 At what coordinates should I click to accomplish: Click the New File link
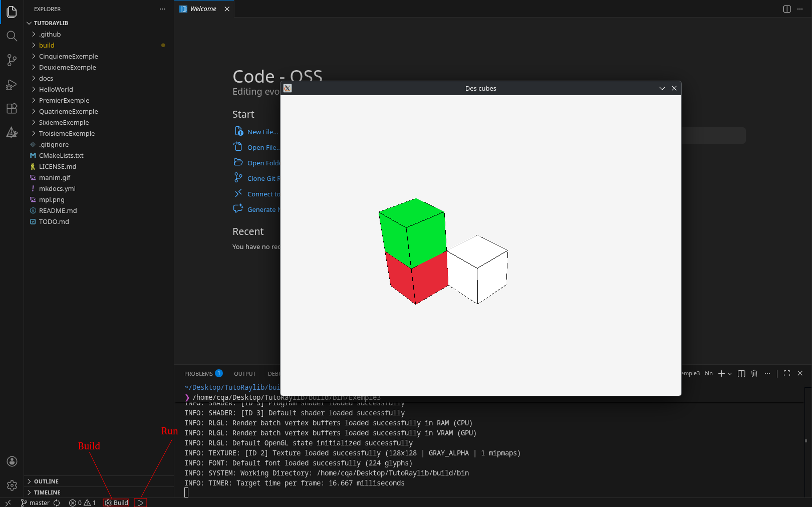262,132
